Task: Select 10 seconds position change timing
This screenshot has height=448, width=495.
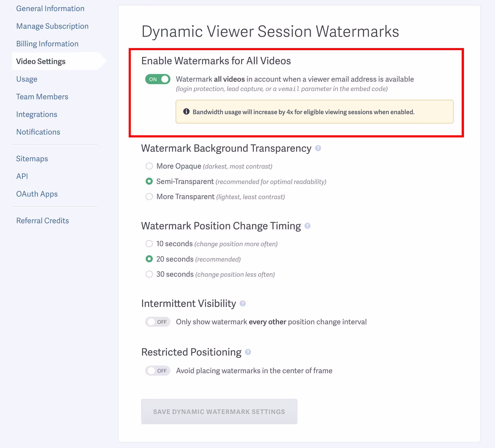Action: click(x=149, y=244)
